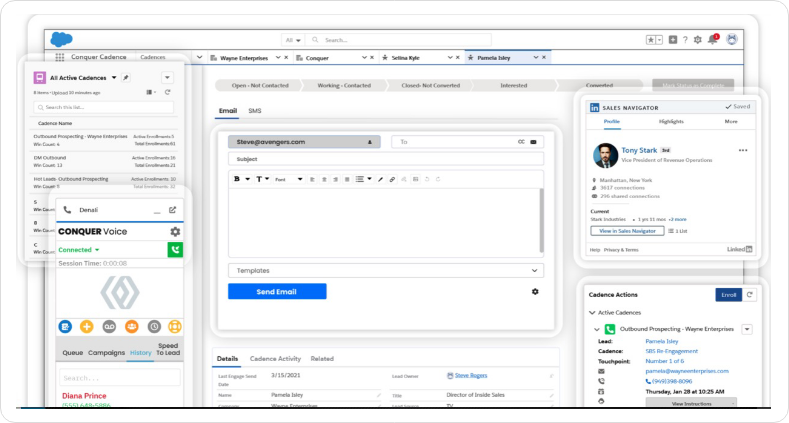Select the Selina Kyle workspace tab
789x423 pixels.
[406, 58]
